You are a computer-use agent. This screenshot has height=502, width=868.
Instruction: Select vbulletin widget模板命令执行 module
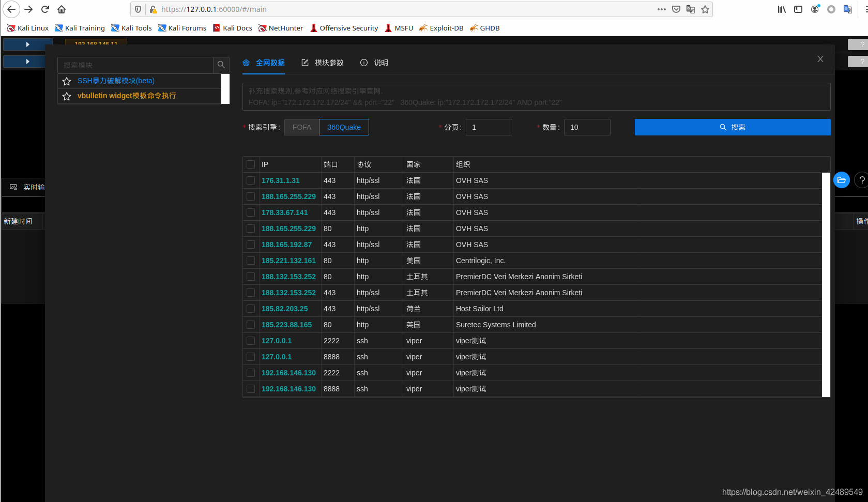[127, 96]
